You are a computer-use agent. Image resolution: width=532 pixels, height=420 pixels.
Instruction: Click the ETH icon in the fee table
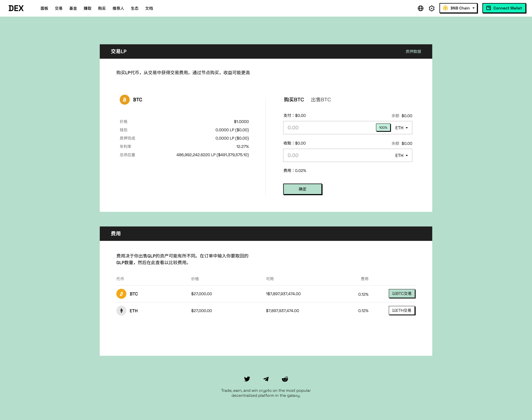121,311
